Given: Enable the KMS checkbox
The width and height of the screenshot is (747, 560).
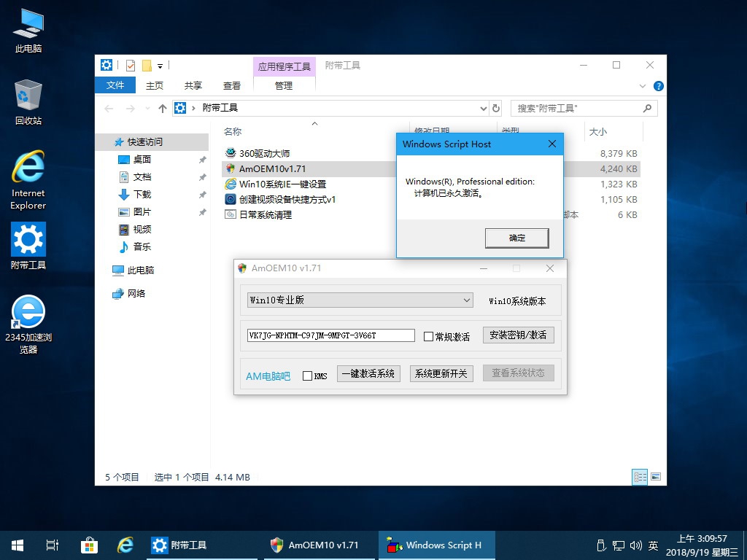Looking at the screenshot, I should (x=307, y=376).
